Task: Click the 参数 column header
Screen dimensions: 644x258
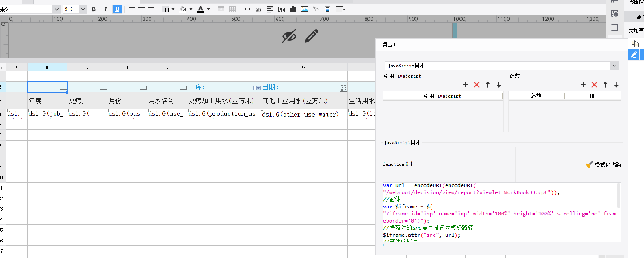Action: [536, 96]
